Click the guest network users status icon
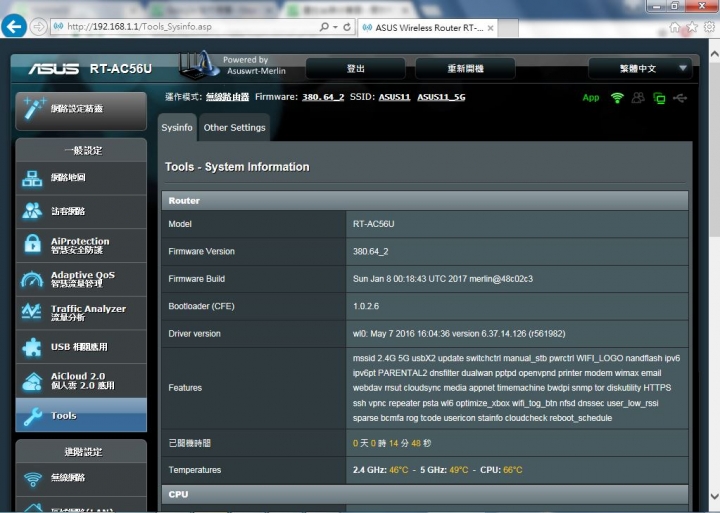The width and height of the screenshot is (720, 513). (x=638, y=98)
